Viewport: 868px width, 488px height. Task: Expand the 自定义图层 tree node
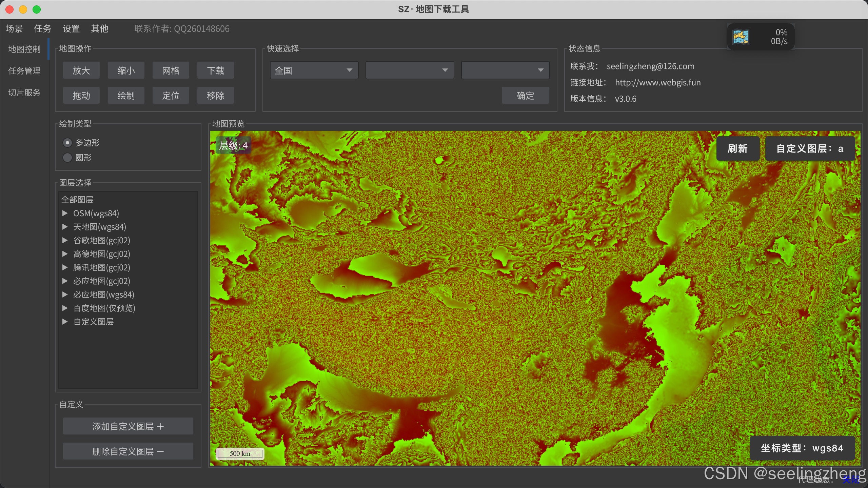click(x=65, y=322)
